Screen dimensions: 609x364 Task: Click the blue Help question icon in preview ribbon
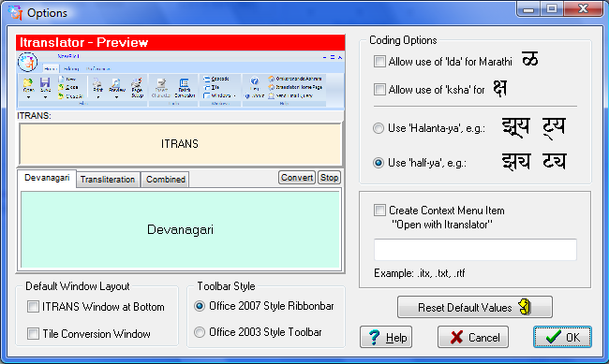(x=255, y=81)
